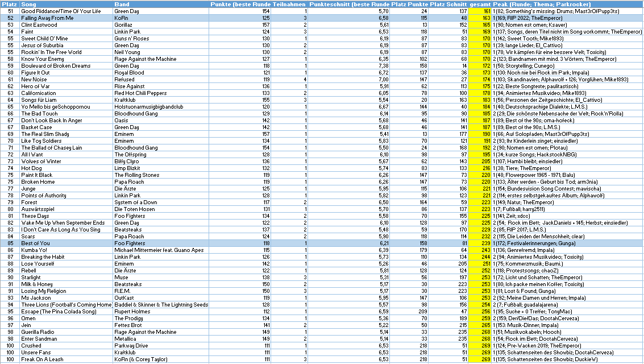Select the band cell 'Die Toten Hosen'
Viewport: 644px width, 364px height.
pyautogui.click(x=161, y=209)
